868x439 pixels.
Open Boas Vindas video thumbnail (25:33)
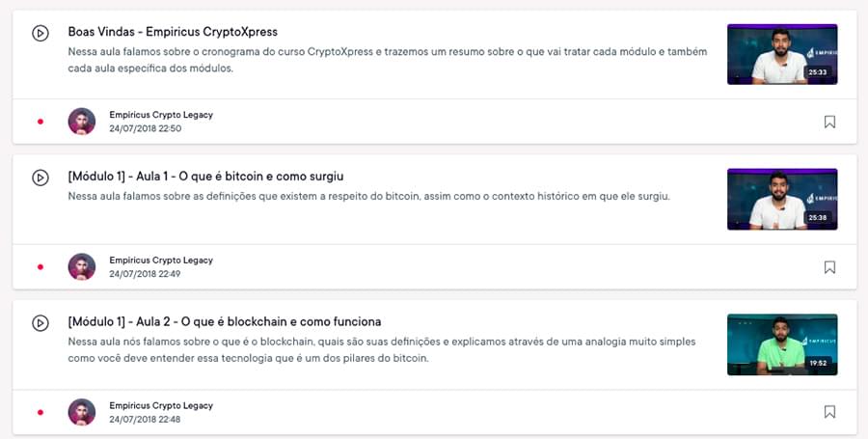pos(781,54)
